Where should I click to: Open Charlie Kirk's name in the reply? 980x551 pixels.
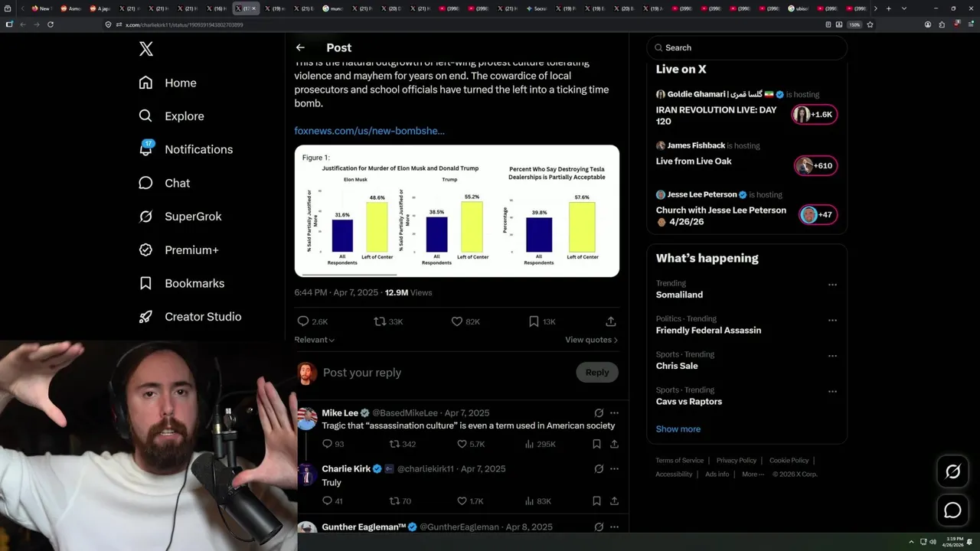pos(346,469)
